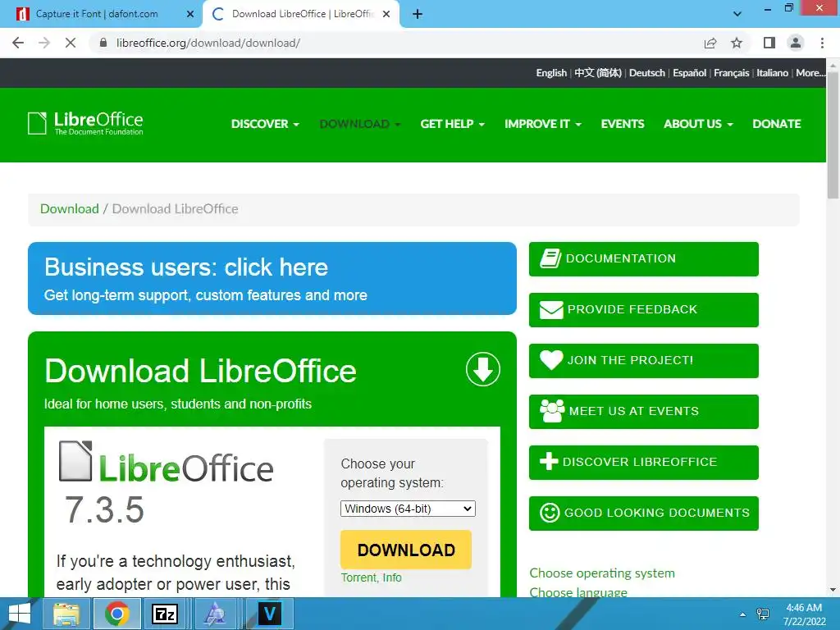Viewport: 840px width, 630px height.
Task: Open the DONATE page
Action: click(776, 124)
